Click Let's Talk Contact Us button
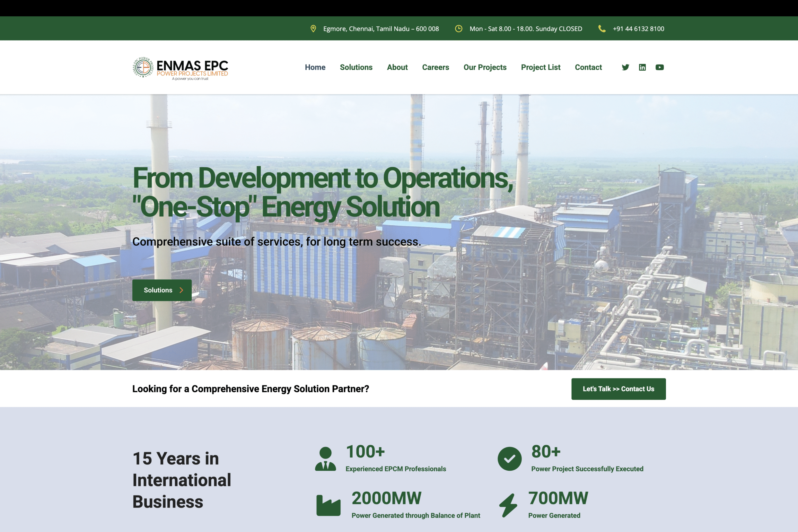Viewport: 798px width, 532px height. point(618,389)
